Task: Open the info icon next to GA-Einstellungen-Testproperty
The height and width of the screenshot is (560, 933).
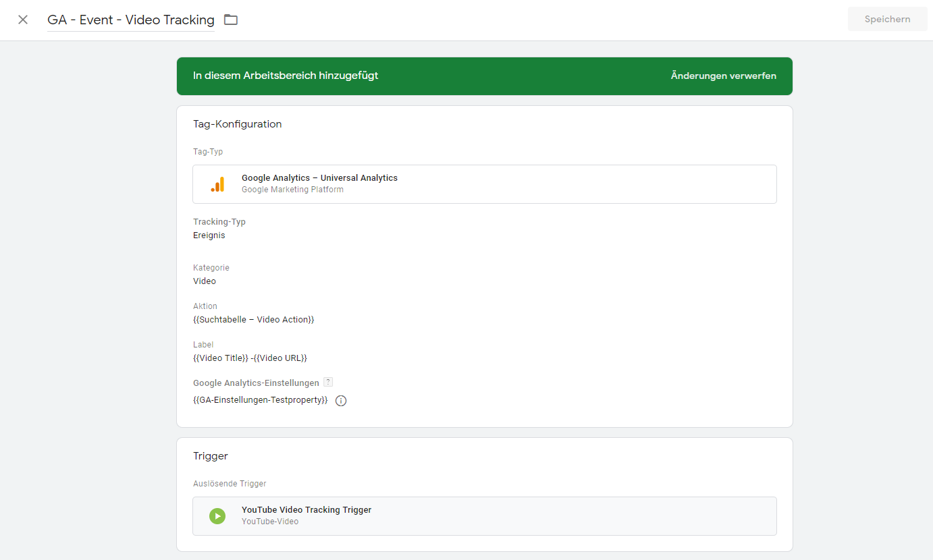Action: (341, 401)
